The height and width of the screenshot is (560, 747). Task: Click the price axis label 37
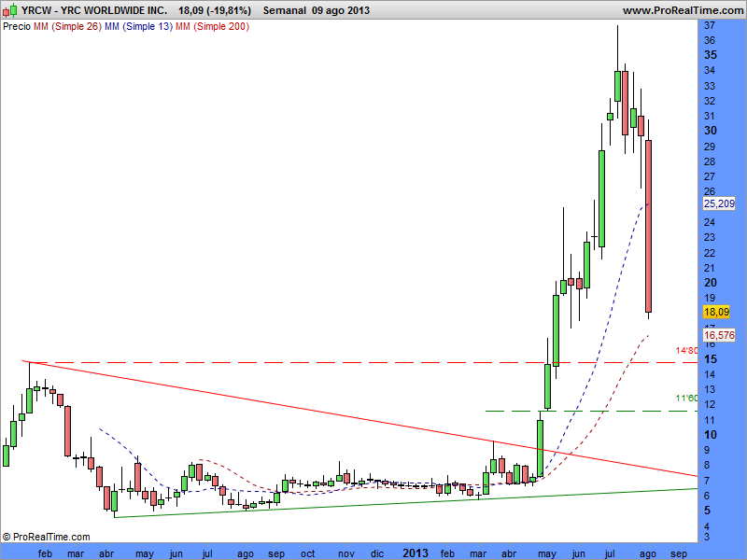(710, 25)
